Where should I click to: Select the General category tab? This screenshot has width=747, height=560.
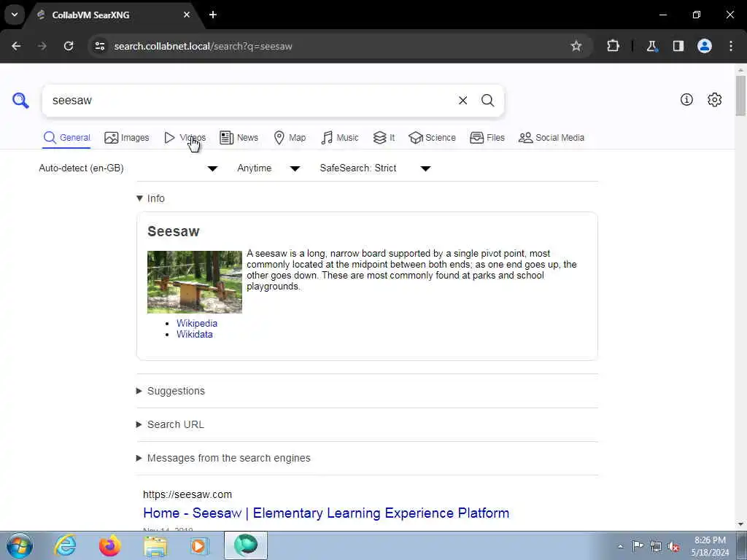(66, 138)
